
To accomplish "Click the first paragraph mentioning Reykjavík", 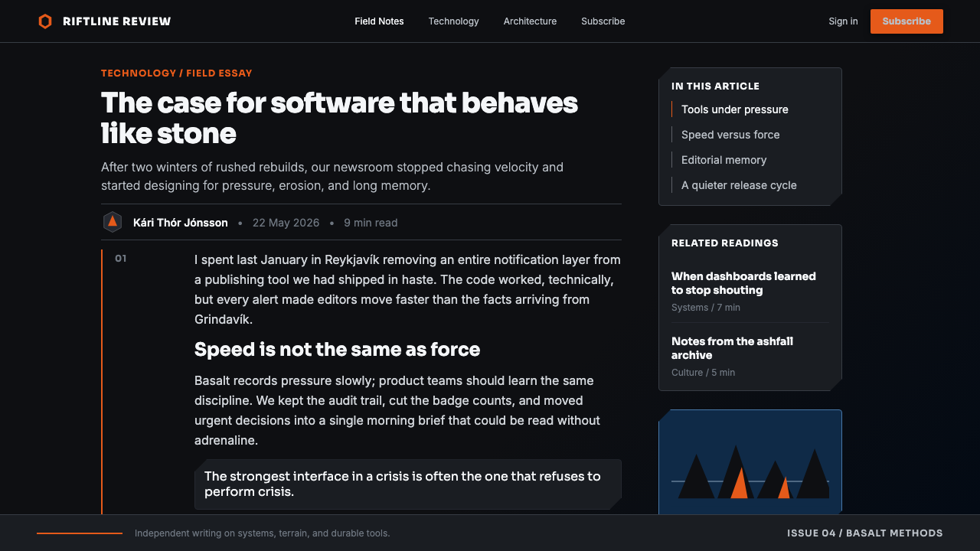I will [407, 289].
